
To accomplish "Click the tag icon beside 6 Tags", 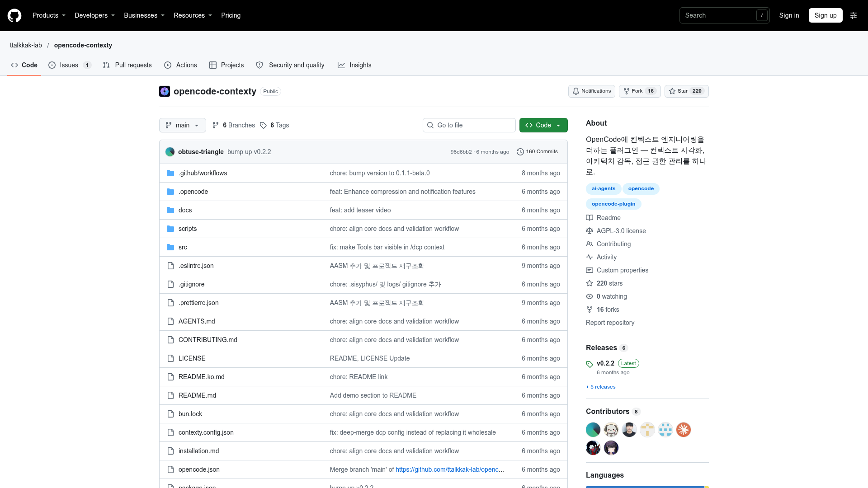I will coord(263,125).
